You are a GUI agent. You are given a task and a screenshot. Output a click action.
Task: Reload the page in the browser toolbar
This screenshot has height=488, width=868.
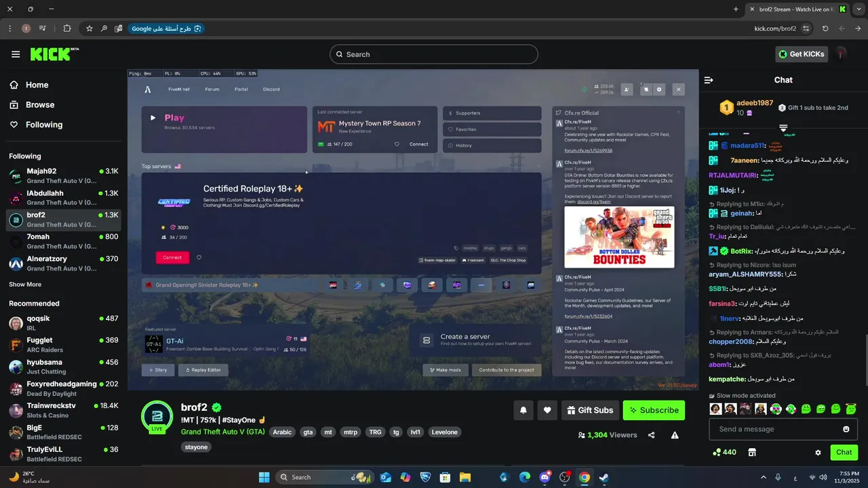tap(825, 28)
